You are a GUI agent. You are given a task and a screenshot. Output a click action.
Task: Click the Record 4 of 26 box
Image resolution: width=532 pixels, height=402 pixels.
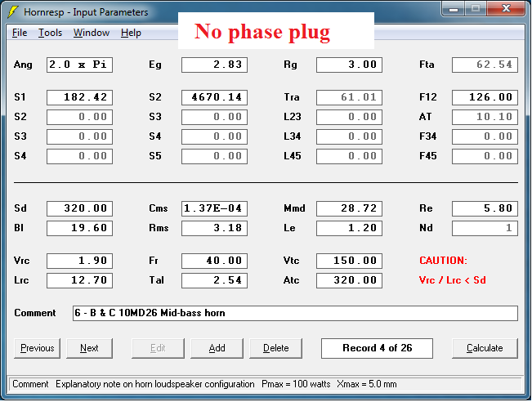tap(377, 348)
